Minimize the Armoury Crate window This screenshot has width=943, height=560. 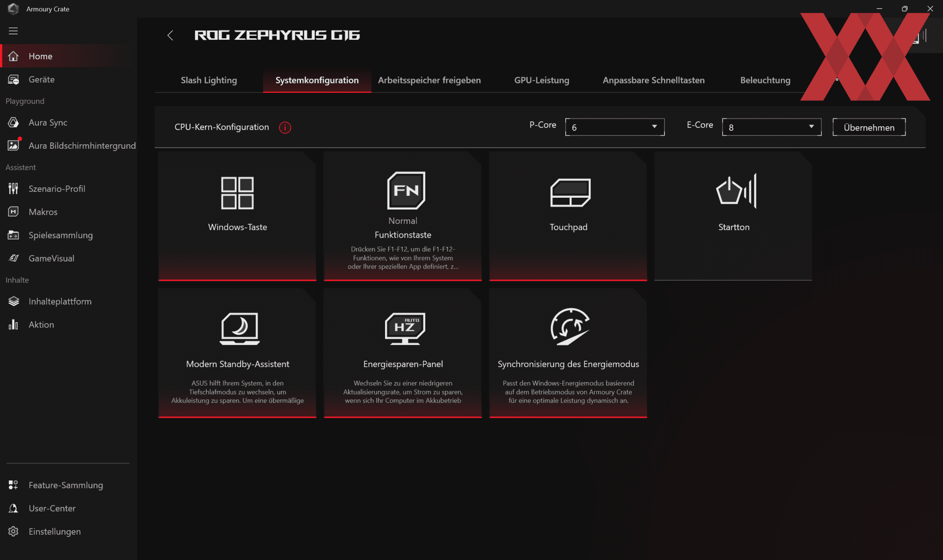tap(879, 9)
